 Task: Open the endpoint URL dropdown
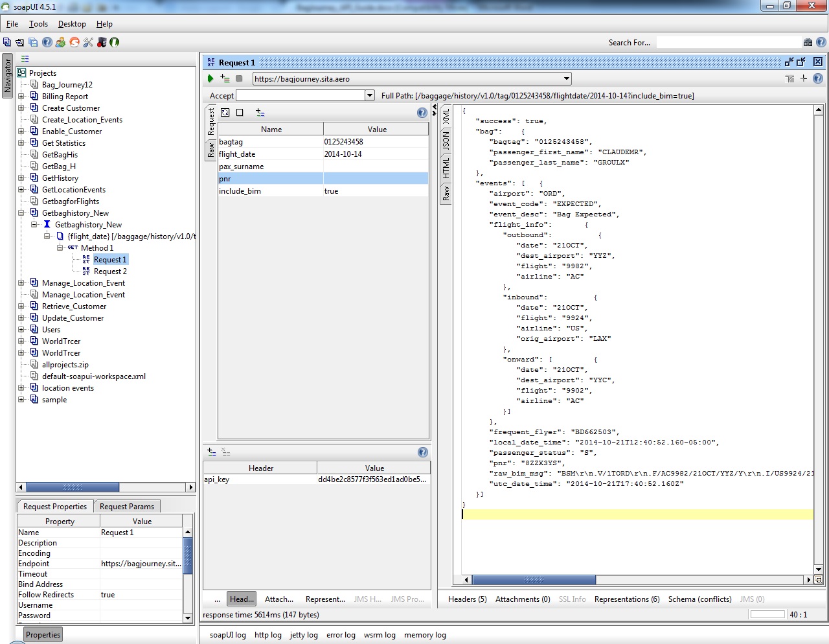(567, 78)
